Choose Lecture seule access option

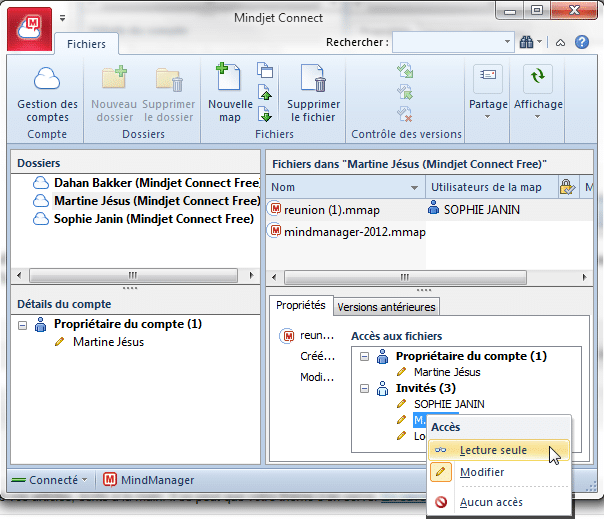tap(499, 450)
